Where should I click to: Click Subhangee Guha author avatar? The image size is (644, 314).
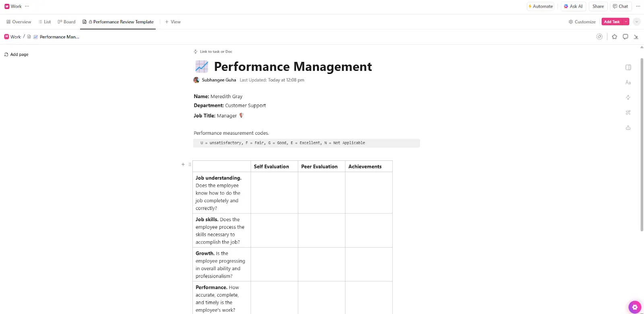tap(196, 80)
